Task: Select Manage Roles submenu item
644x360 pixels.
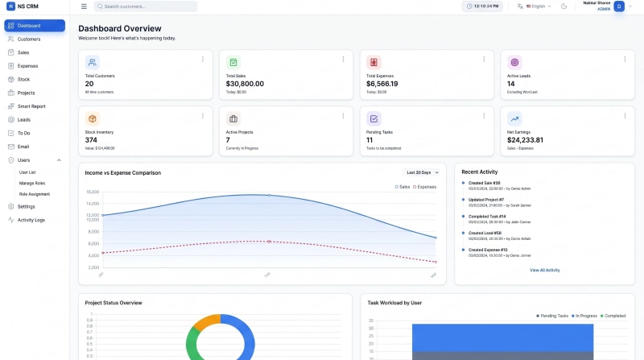Action: click(32, 184)
